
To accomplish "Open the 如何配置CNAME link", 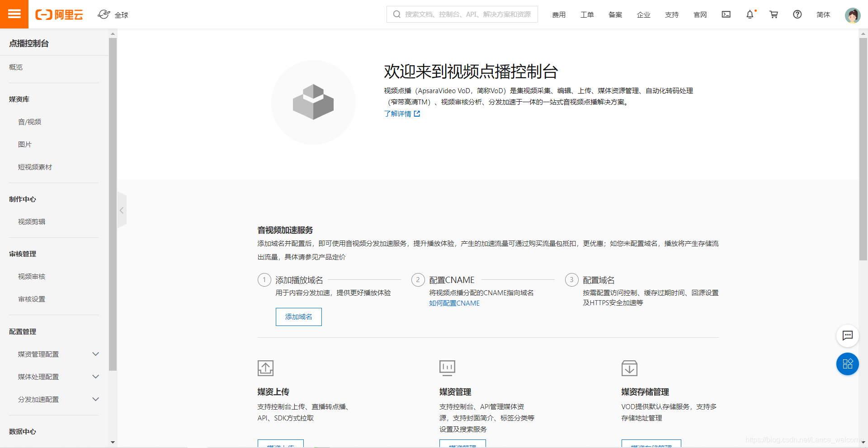I will click(454, 303).
